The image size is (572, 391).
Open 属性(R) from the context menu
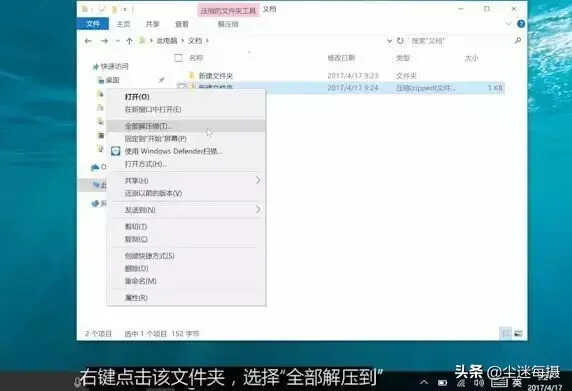[136, 298]
